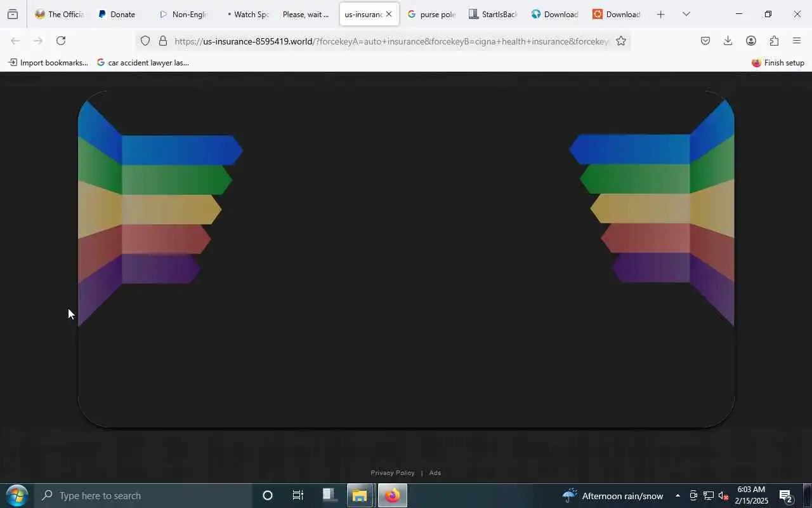Open car accident lawyer bookmark
This screenshot has width=812, height=508.
coord(143,62)
